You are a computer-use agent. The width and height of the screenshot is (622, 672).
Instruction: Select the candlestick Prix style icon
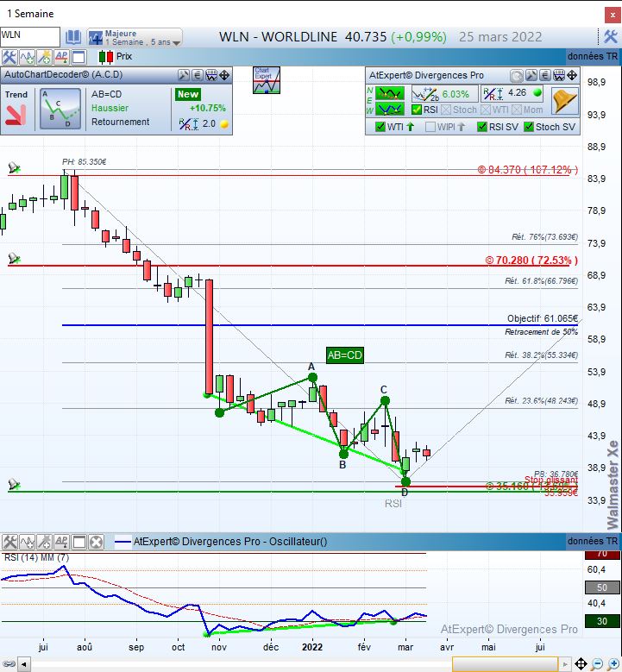click(106, 57)
